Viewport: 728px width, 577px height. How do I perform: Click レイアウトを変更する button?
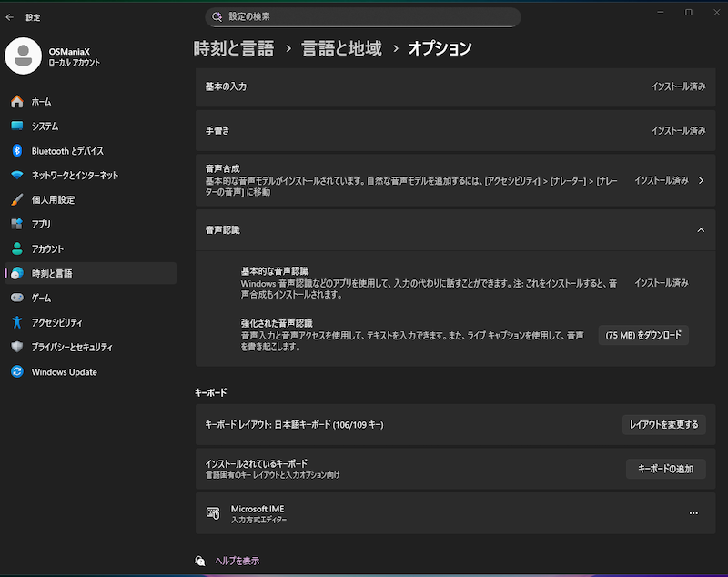tap(664, 424)
